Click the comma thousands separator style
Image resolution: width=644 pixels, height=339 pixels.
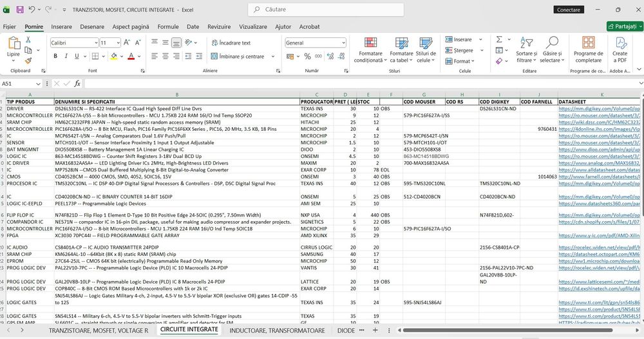tap(318, 56)
